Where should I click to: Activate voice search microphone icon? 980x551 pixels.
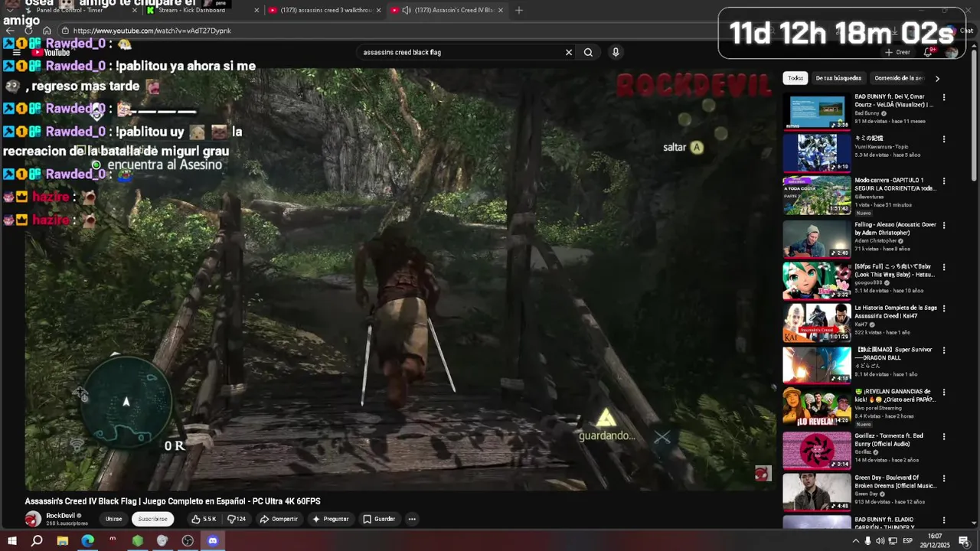coord(616,52)
